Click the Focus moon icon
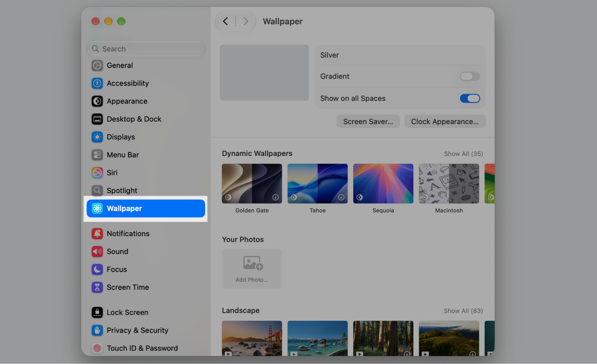This screenshot has height=364, width=597. pyautogui.click(x=97, y=270)
